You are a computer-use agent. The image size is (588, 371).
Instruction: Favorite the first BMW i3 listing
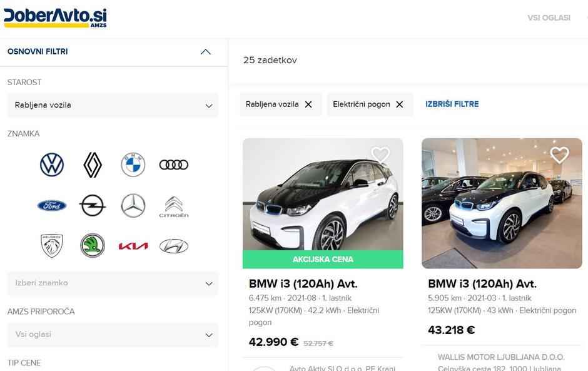[381, 156]
